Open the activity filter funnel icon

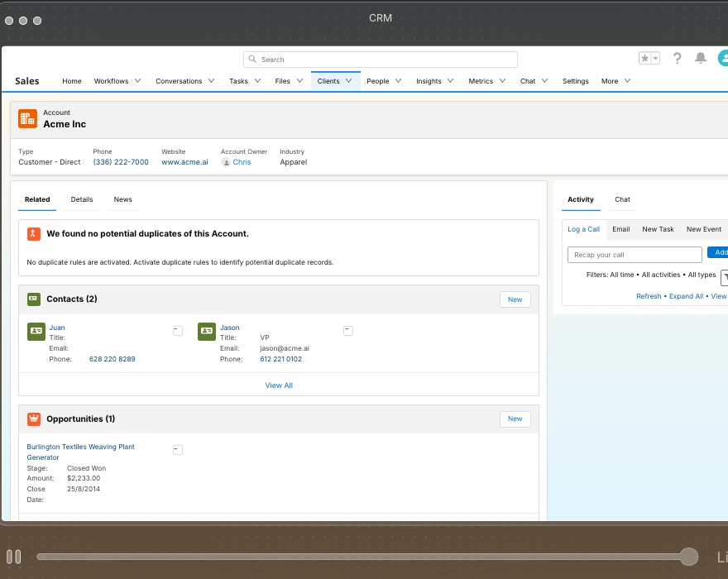pos(725,277)
